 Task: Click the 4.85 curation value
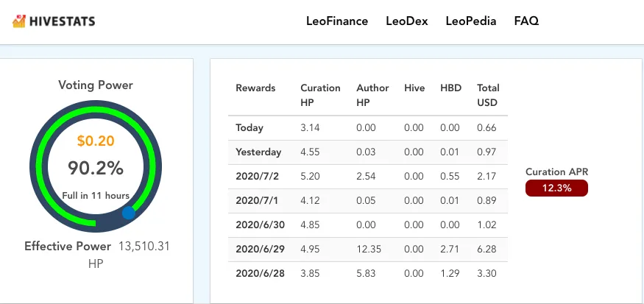tap(310, 225)
